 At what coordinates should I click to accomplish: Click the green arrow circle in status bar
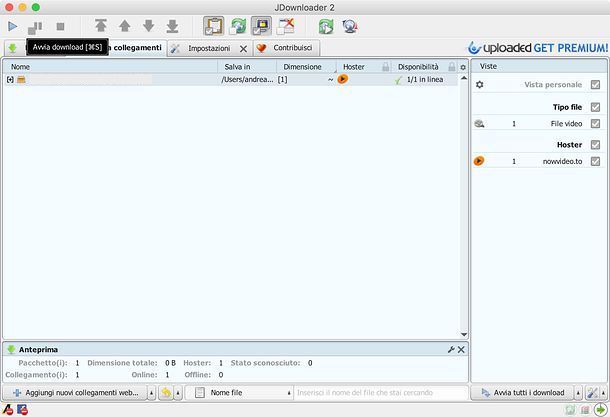601,409
